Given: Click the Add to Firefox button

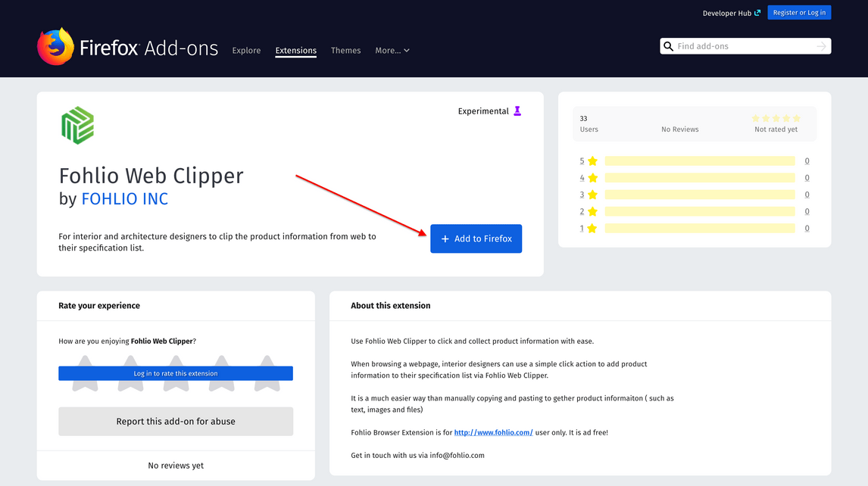Looking at the screenshot, I should 476,238.
